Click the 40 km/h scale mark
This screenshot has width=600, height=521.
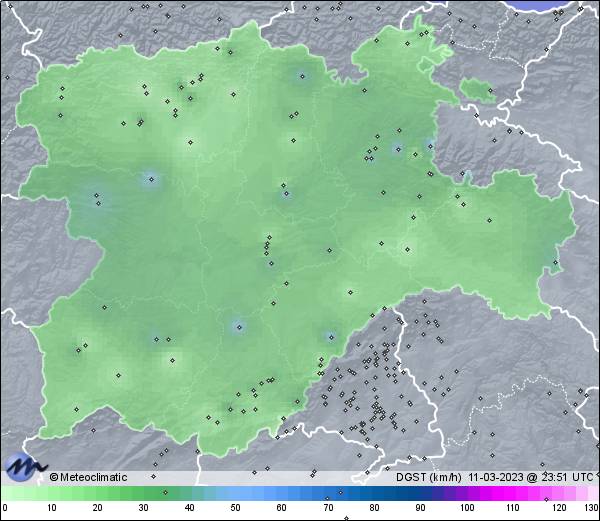pos(188,508)
